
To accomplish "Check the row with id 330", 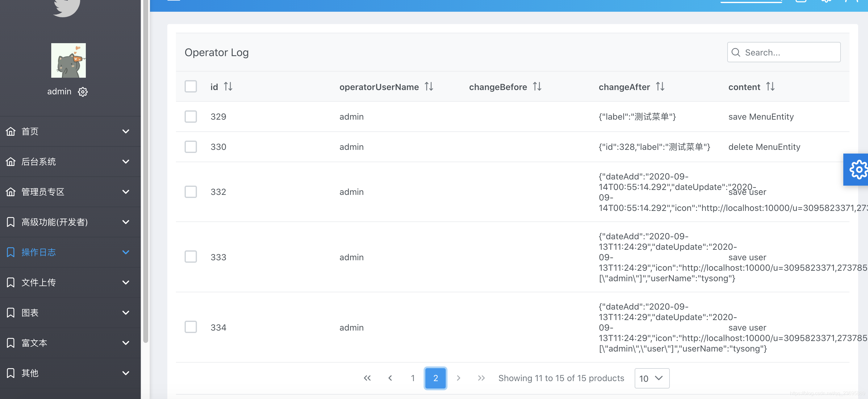I will 191,147.
